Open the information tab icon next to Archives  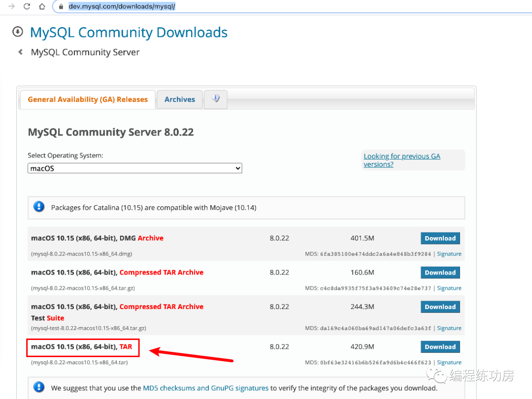pos(216,99)
